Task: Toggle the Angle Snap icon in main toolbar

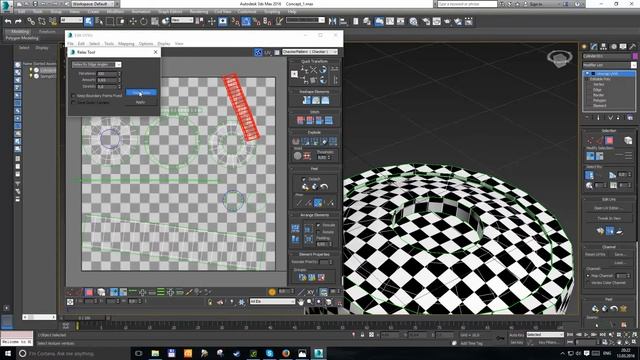Action: coord(246,21)
